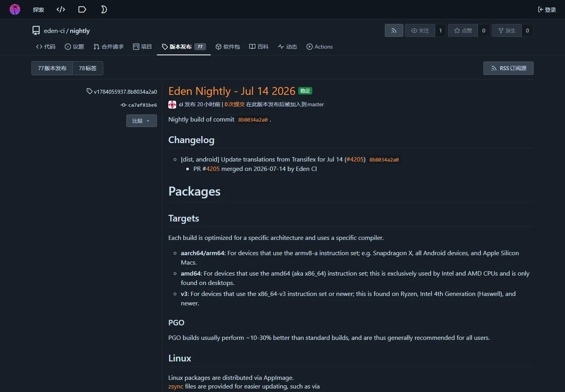Click 登录 to sign in
The height and width of the screenshot is (392, 565).
pos(547,9)
